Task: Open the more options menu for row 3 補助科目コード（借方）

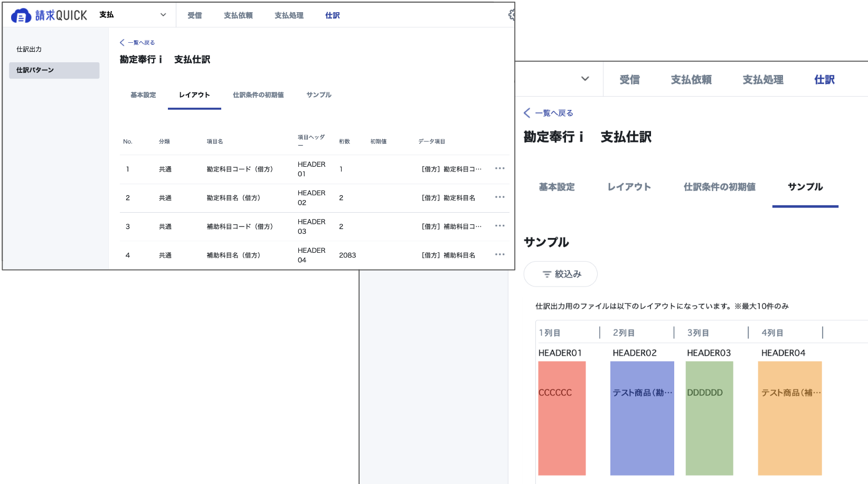Action: point(499,226)
